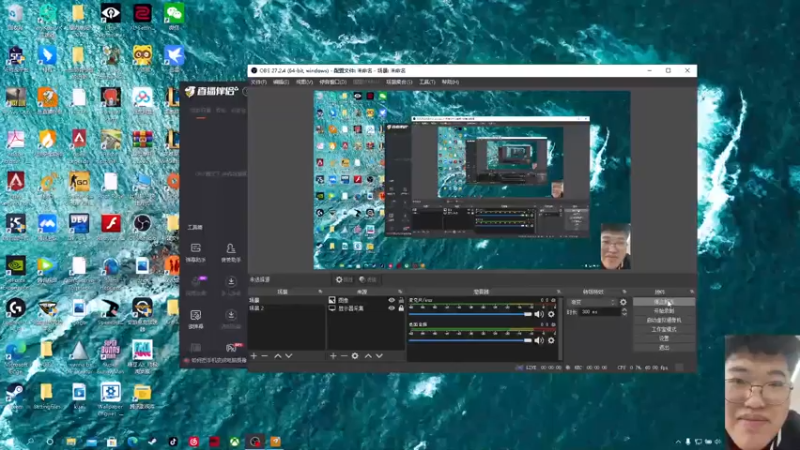Viewport: 800px width, 450px height.
Task: Select 场景 2 in Scenes list
Action: [x=286, y=308]
